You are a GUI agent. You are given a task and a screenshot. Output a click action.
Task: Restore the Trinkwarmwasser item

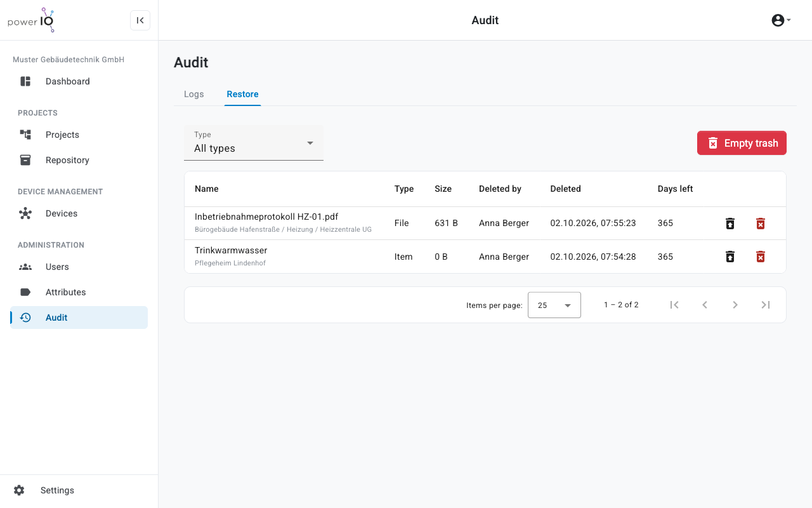tap(730, 257)
